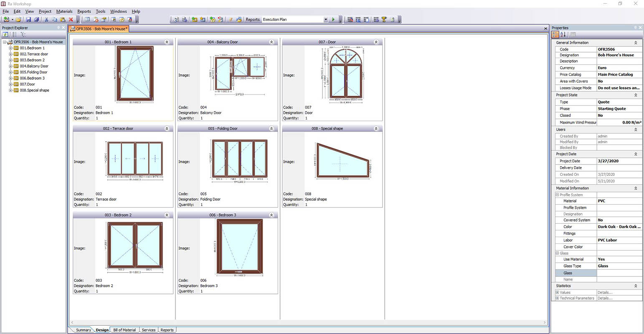This screenshot has width=644, height=334.
Task: Click the New Project toolbar icon
Action: [x=6, y=19]
